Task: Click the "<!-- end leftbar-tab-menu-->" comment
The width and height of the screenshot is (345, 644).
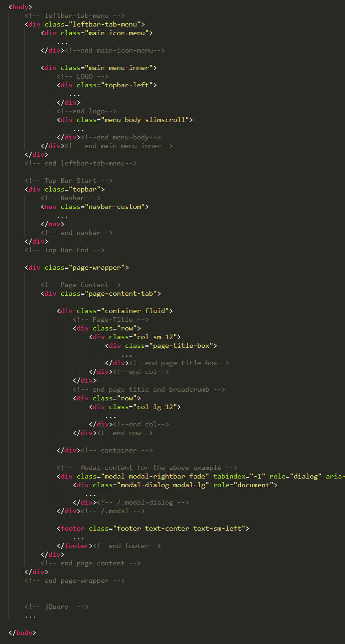Action: [81, 163]
